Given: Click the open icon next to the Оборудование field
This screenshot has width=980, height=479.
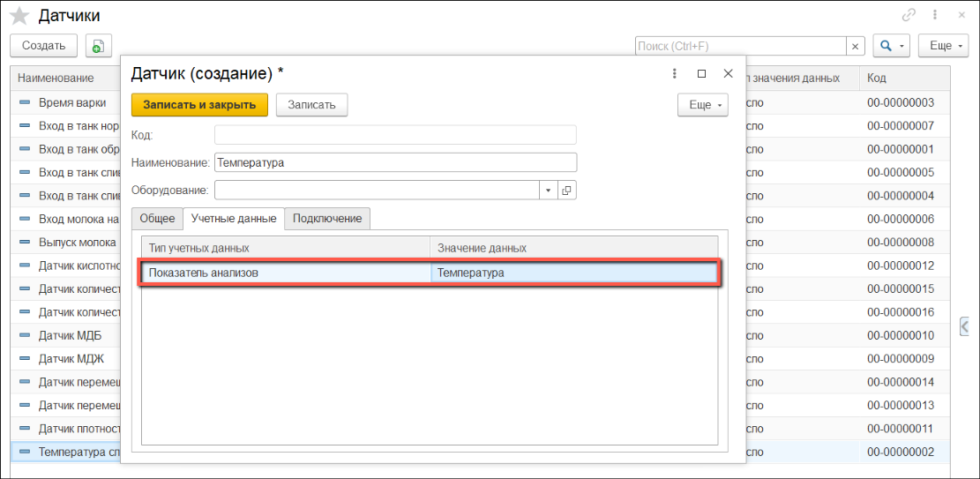Looking at the screenshot, I should click(567, 190).
